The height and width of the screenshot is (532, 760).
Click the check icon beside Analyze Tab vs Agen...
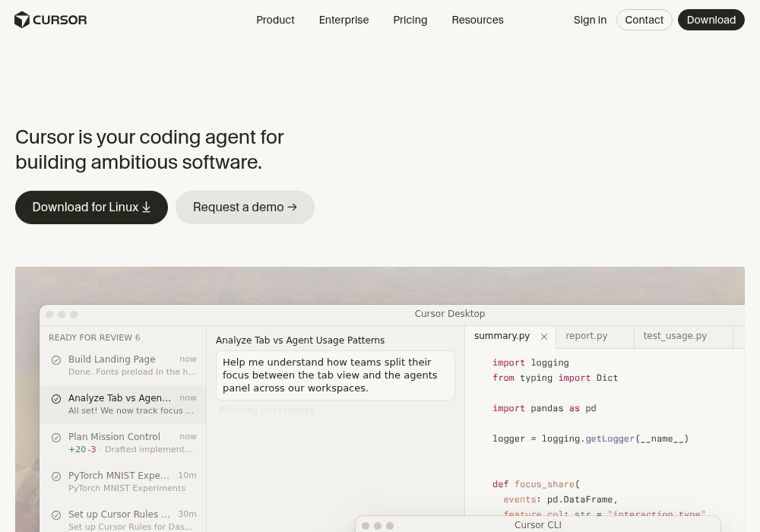56,399
